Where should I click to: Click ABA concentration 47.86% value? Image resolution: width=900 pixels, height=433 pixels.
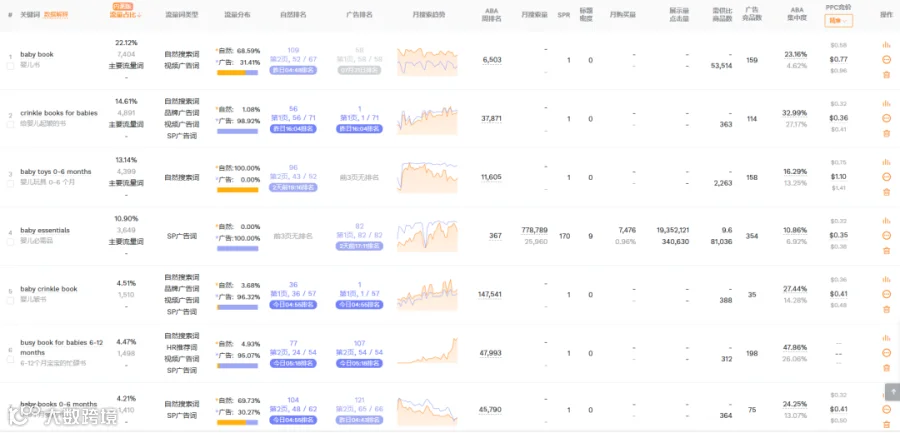point(795,347)
